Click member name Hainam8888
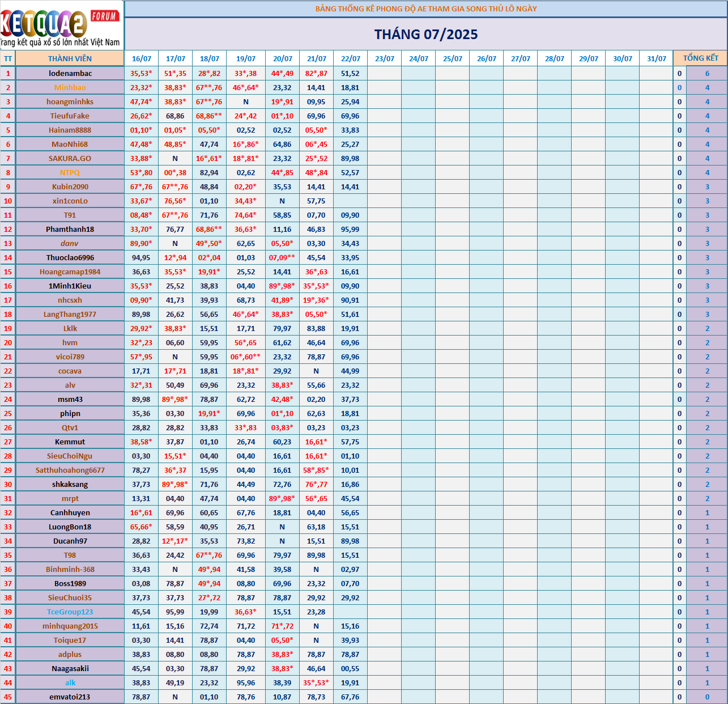 pos(70,130)
